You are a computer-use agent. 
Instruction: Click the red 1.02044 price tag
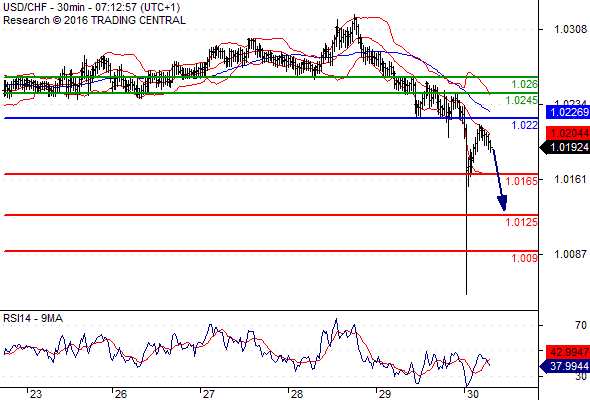[x=568, y=133]
